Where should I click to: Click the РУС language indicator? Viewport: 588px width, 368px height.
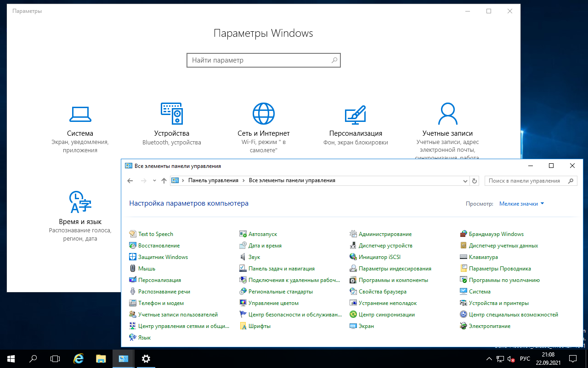coord(525,359)
